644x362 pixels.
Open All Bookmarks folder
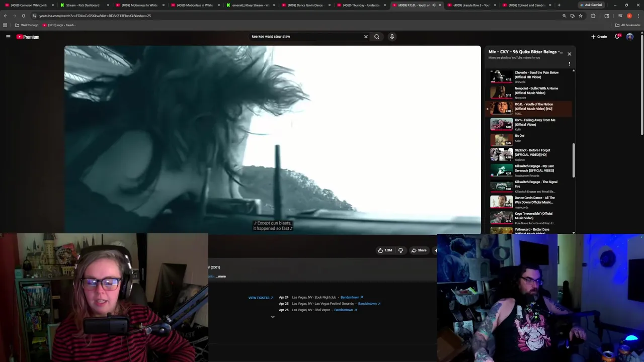coord(628,25)
